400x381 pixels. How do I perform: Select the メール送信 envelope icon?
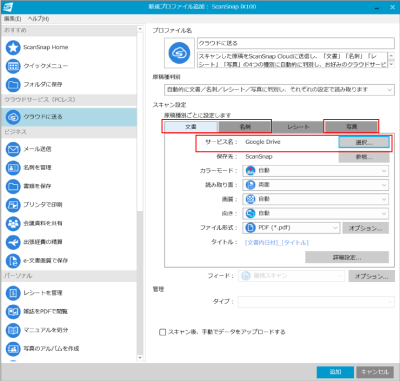(x=13, y=149)
